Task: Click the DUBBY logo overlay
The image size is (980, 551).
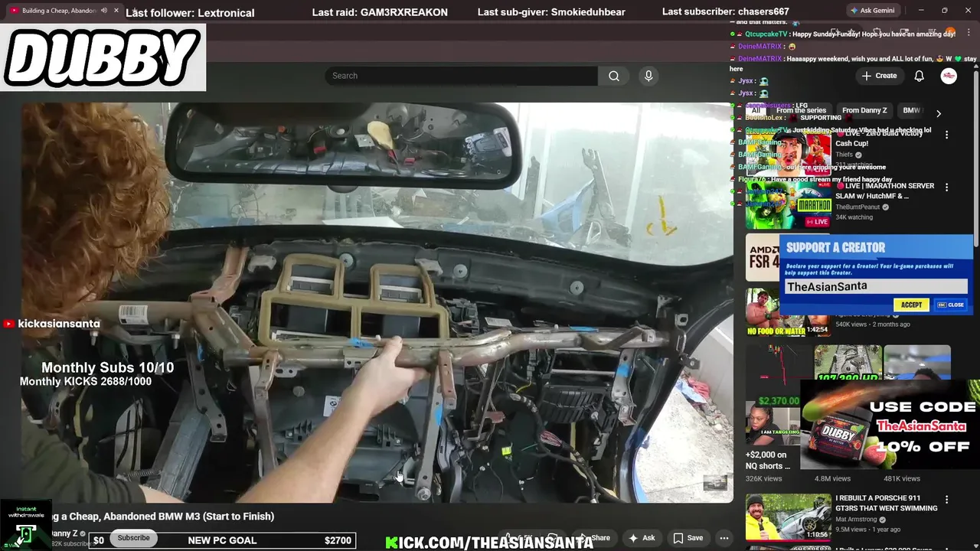Action: click(103, 57)
